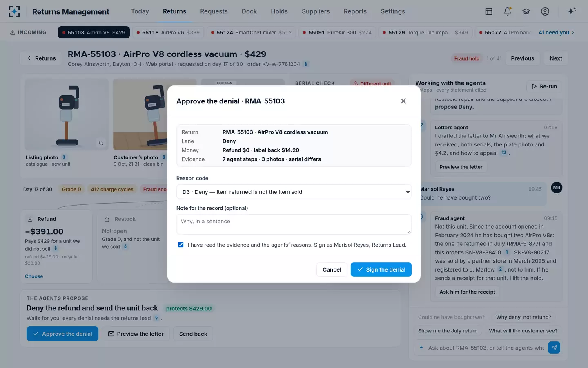Viewport: 588px width, 368px height.
Task: Open the Settings tab
Action: click(x=393, y=11)
